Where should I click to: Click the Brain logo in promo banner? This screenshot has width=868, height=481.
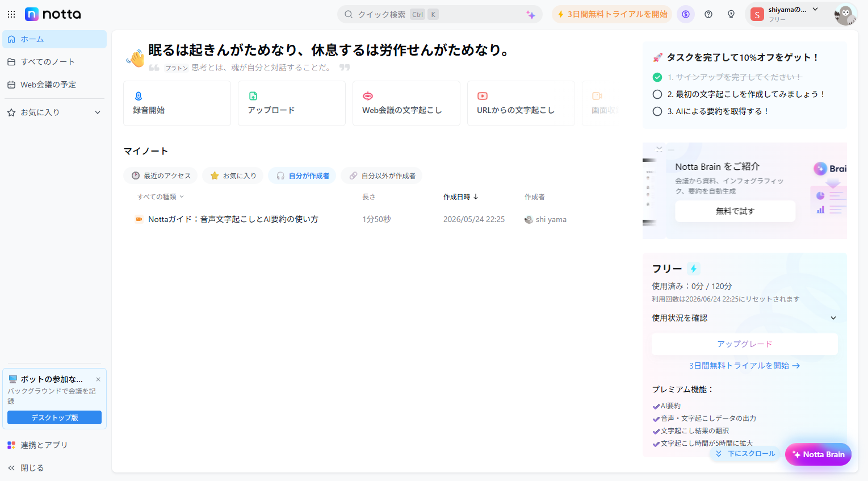point(830,169)
